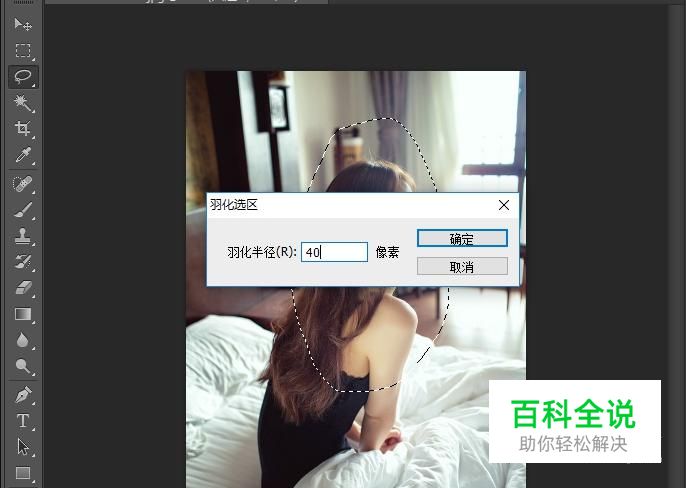Image resolution: width=686 pixels, height=488 pixels.
Task: Select the Lasso tool
Action: pos(23,77)
